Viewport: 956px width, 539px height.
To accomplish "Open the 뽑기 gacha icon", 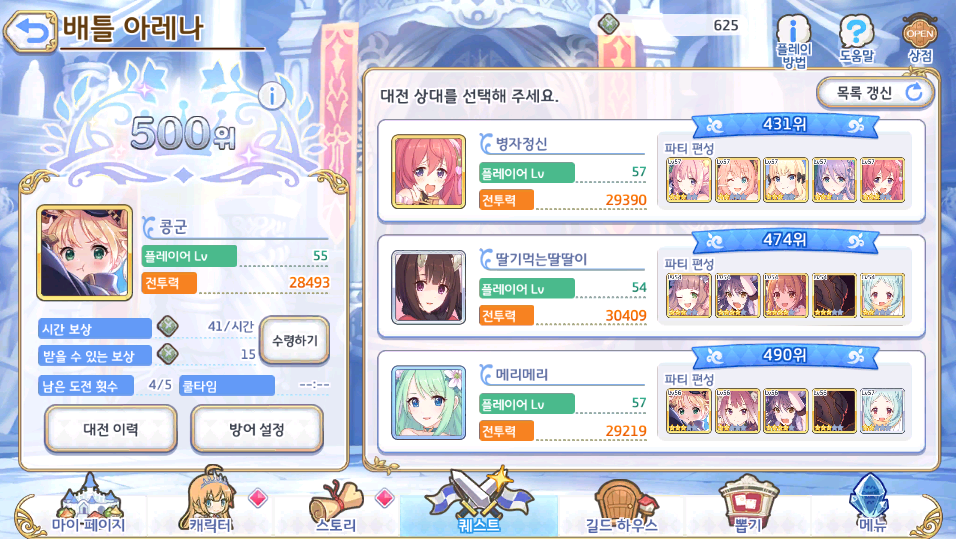I will pyautogui.click(x=748, y=505).
